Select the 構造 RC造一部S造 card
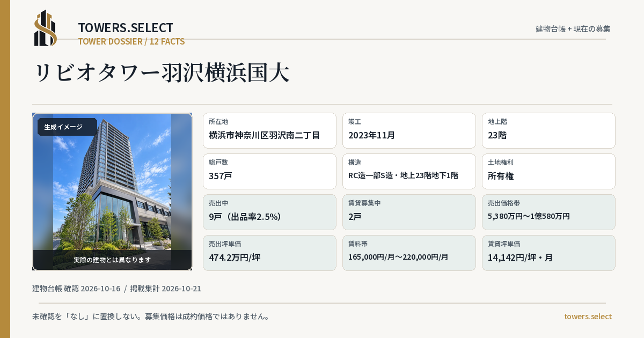Image resolution: width=644 pixels, height=338 pixels. [409, 171]
